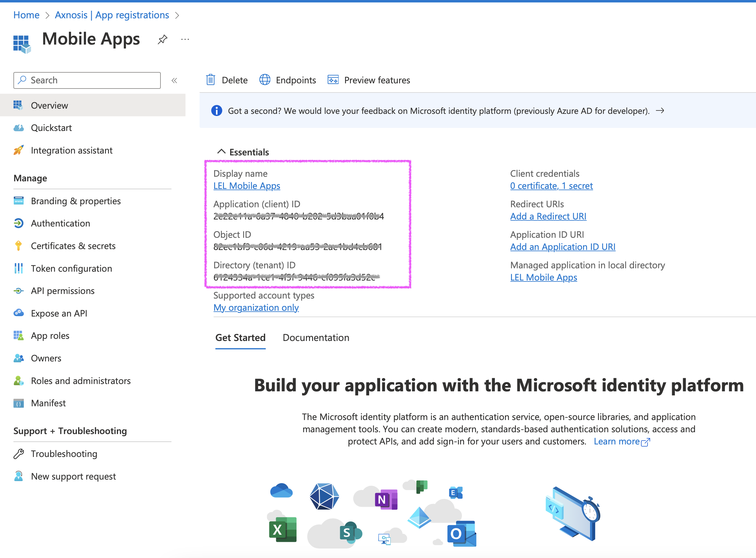Click the 0 certificate, 1 secret link
The height and width of the screenshot is (558, 756).
pos(551,186)
